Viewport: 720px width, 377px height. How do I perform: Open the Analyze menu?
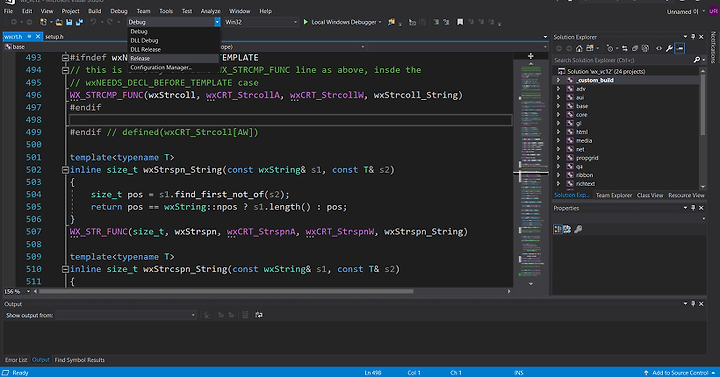(x=210, y=11)
